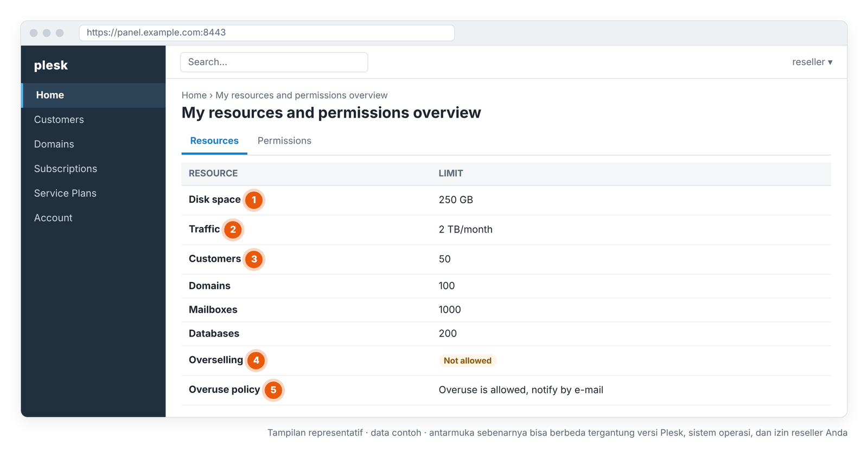Navigate to Subscriptions in sidebar

[93, 169]
